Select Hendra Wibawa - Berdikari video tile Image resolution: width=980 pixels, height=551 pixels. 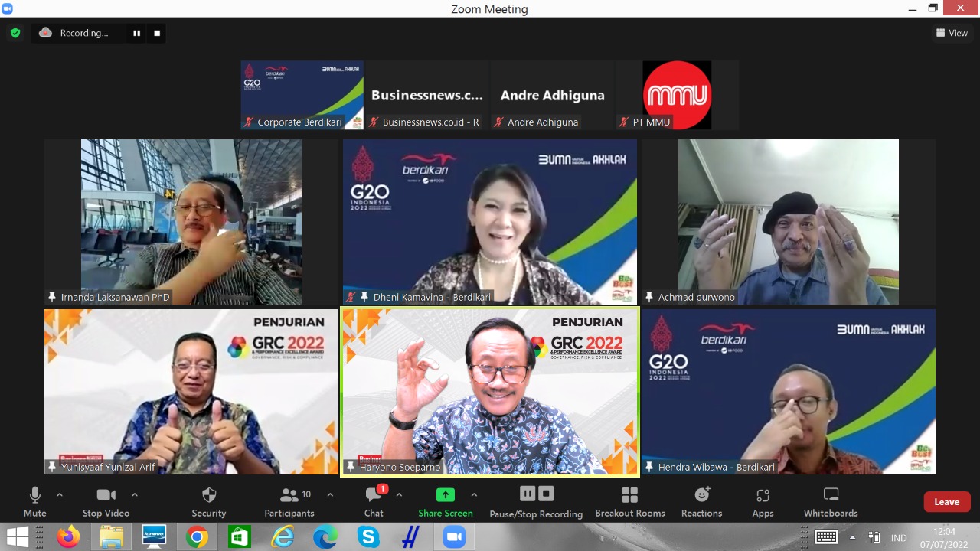click(789, 392)
